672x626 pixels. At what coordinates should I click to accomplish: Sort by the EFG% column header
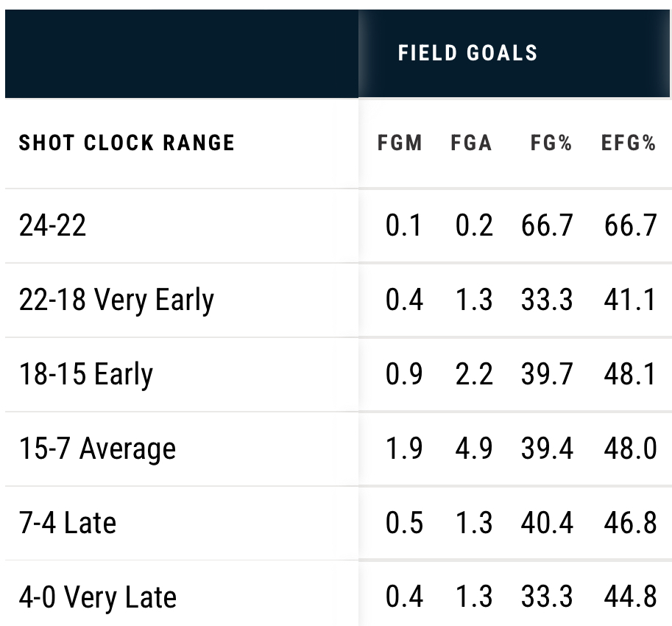tap(628, 143)
